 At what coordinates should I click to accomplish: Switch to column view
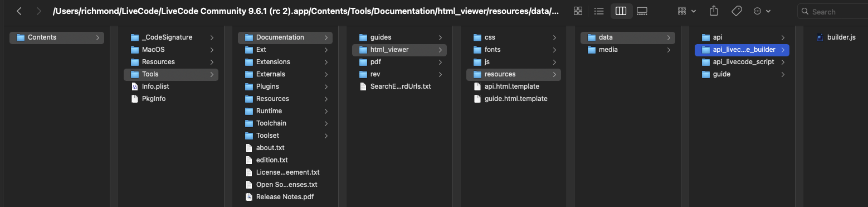(x=621, y=11)
